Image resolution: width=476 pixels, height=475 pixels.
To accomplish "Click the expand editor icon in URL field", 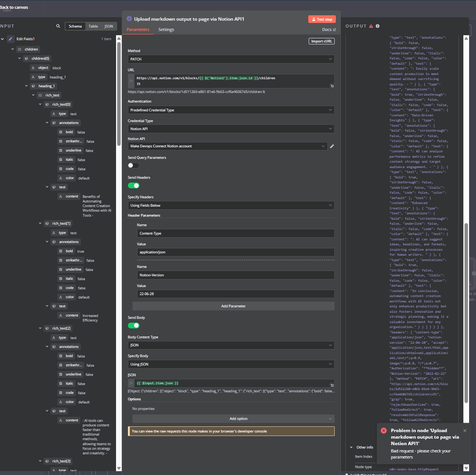I will 332,86.
